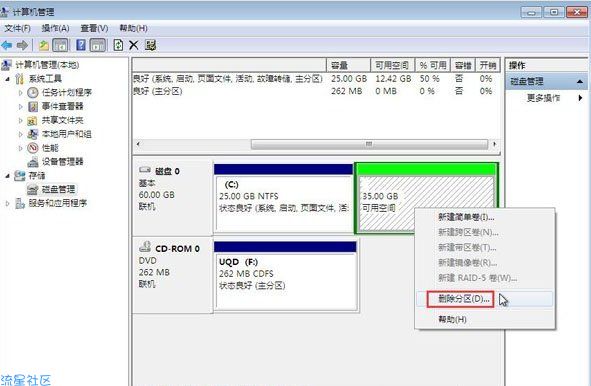Click the 60.00 GB label of 磁盘 0

[156, 195]
